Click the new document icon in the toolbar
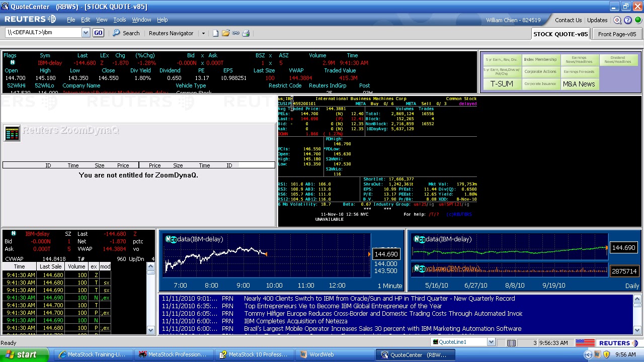The image size is (644, 362). pos(215,33)
